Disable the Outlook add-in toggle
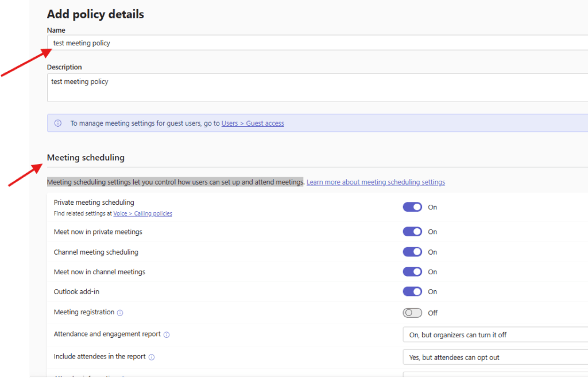This screenshot has height=378, width=588. pyautogui.click(x=412, y=291)
